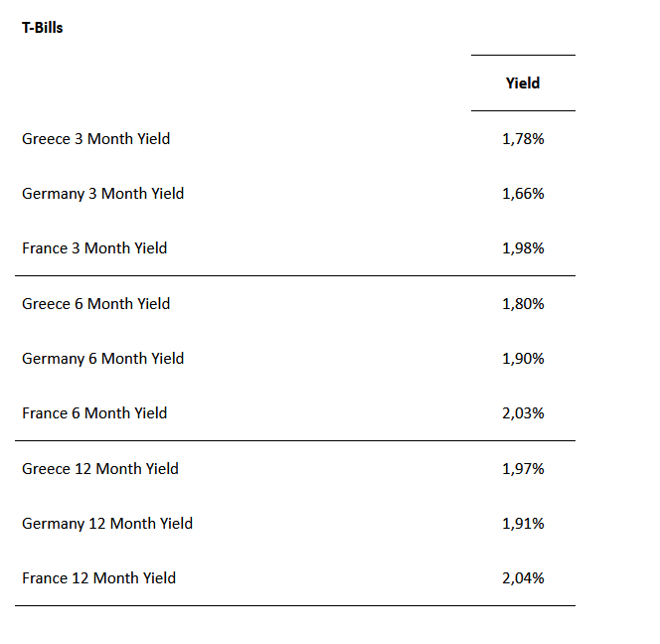Select the 1,78% yield value

click(x=523, y=139)
